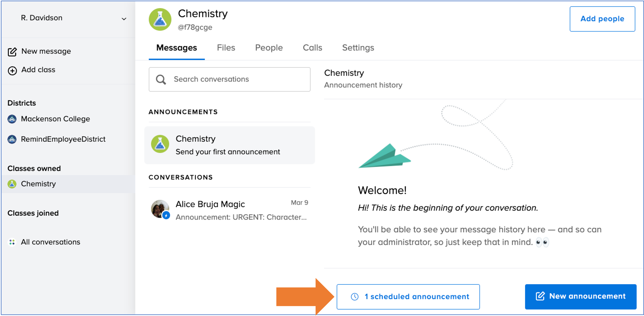Click the New announcement button
Viewport: 644px width, 316px height.
(581, 296)
